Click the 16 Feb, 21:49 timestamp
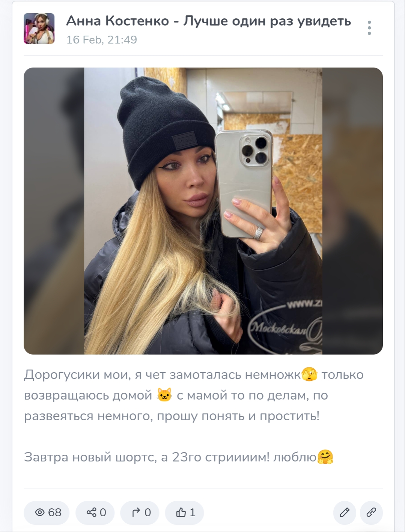This screenshot has width=405, height=532. point(102,40)
